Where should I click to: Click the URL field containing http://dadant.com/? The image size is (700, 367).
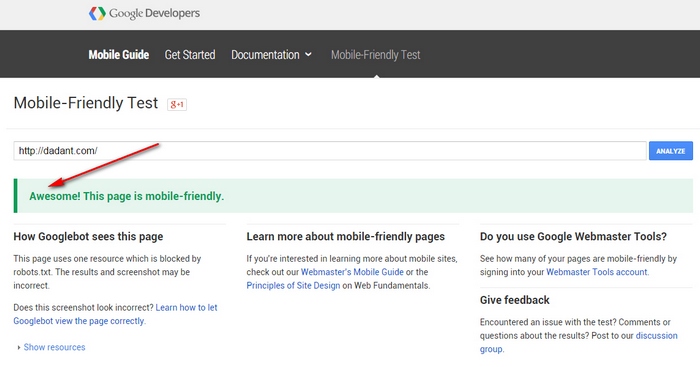(x=330, y=151)
